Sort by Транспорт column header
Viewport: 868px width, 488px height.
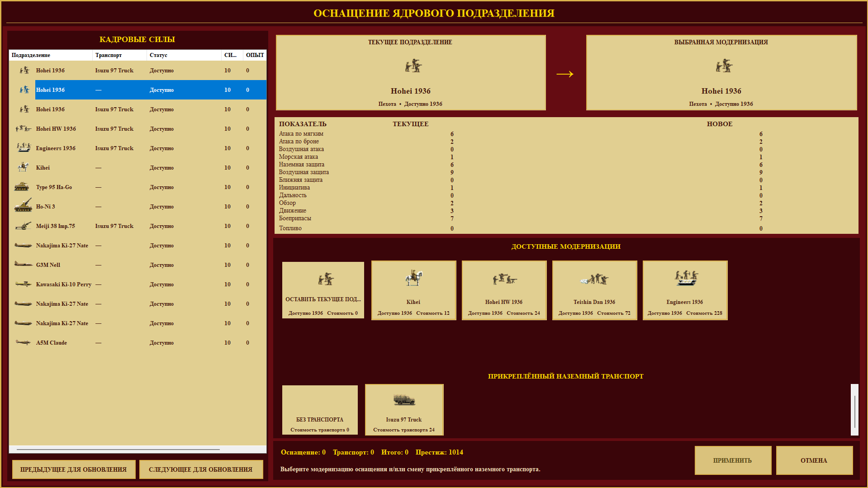[119, 55]
